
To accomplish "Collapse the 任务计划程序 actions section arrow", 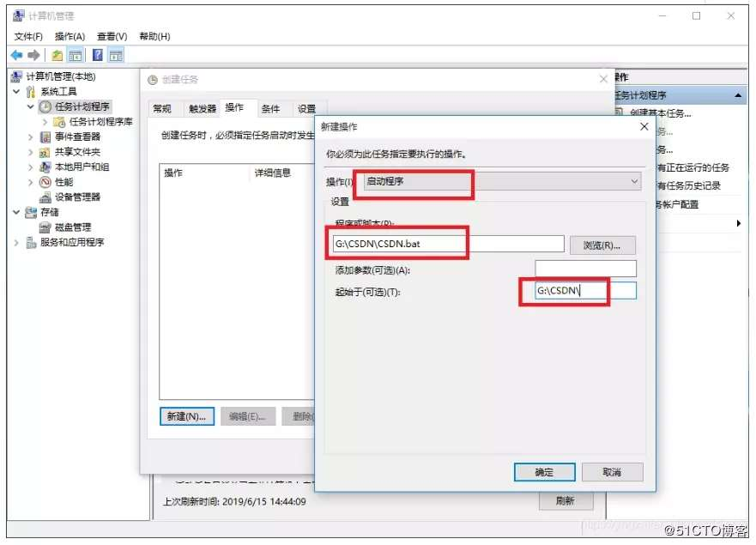I will click(738, 95).
